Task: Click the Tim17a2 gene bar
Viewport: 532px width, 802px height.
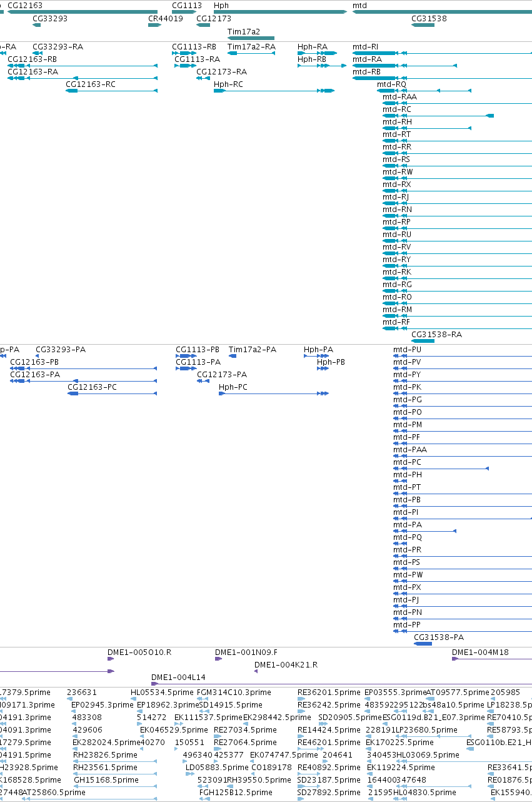Action: pyautogui.click(x=251, y=38)
